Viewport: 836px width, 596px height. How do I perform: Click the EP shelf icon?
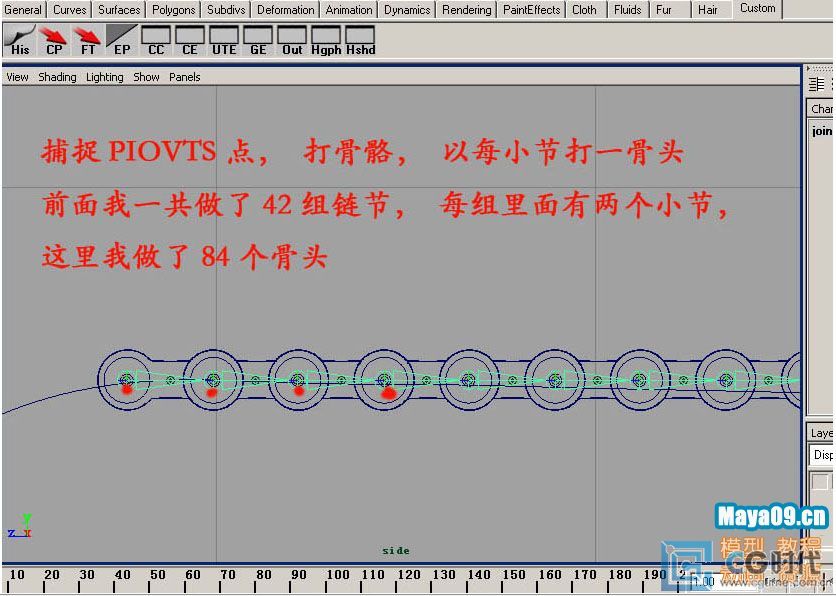[122, 40]
